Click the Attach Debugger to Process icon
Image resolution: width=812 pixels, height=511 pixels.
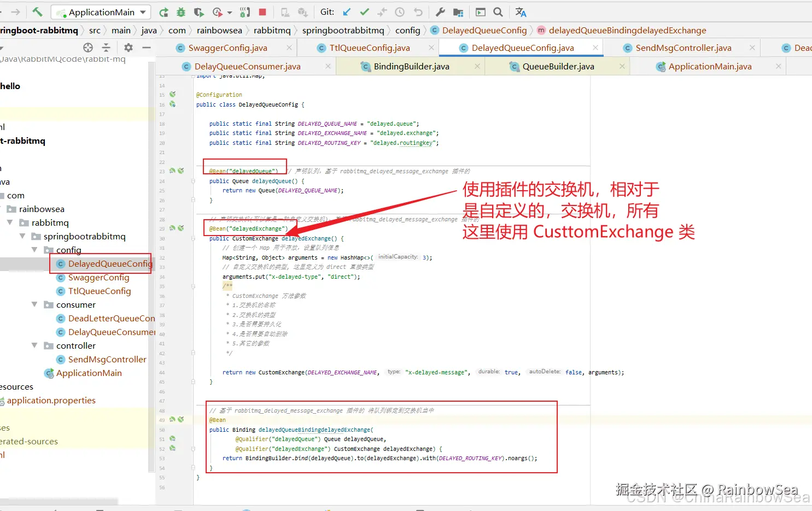pos(245,12)
